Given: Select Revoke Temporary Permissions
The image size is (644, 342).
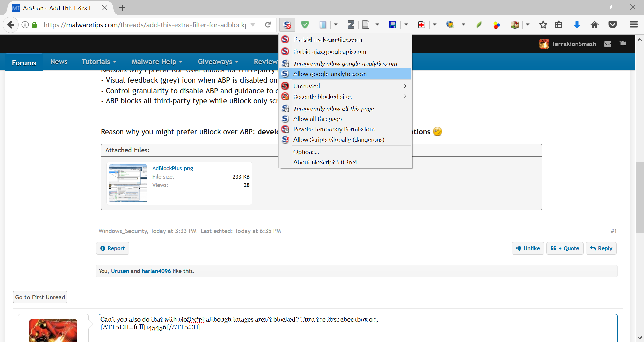Looking at the screenshot, I should pos(345,129).
